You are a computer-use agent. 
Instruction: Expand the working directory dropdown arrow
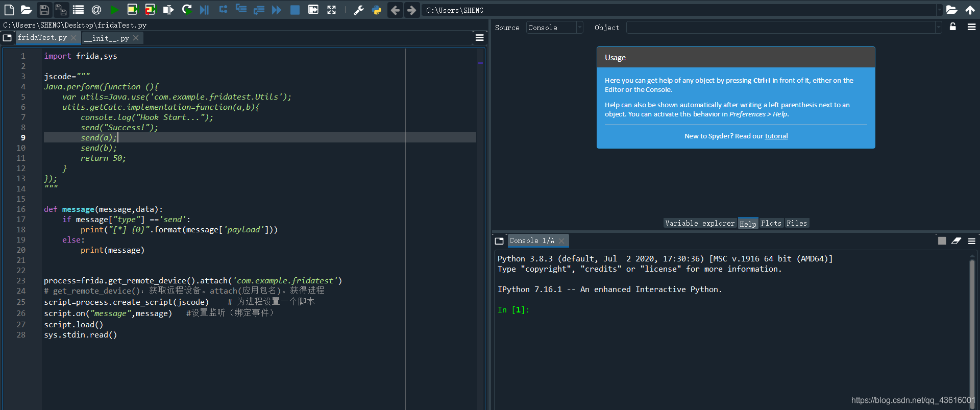(x=939, y=10)
